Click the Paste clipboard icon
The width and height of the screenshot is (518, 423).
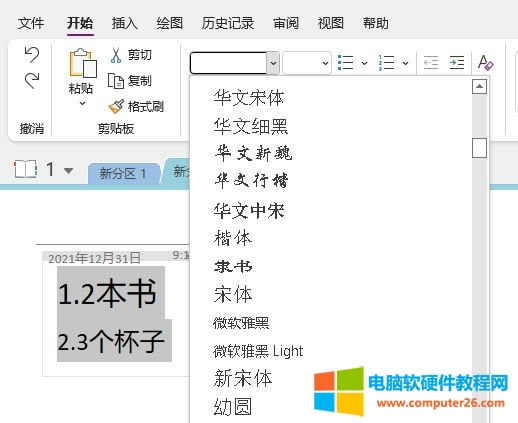click(x=83, y=63)
